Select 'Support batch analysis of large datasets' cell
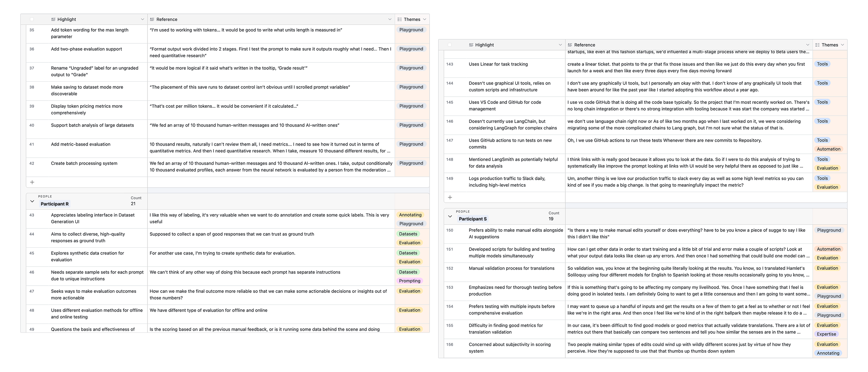 click(98, 129)
